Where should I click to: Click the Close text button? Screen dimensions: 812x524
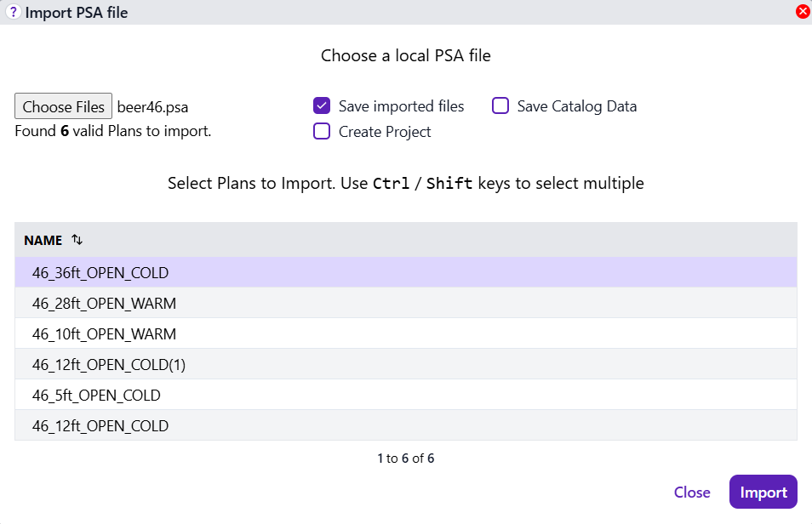(692, 493)
